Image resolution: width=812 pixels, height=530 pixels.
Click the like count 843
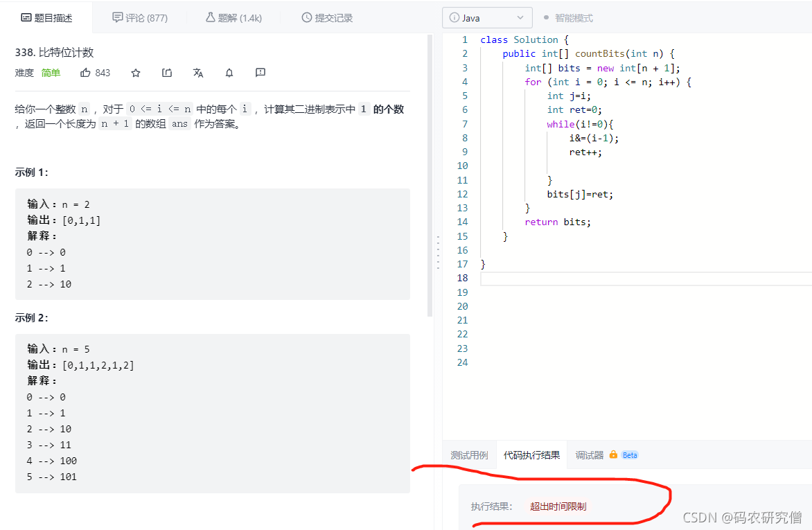(x=103, y=73)
